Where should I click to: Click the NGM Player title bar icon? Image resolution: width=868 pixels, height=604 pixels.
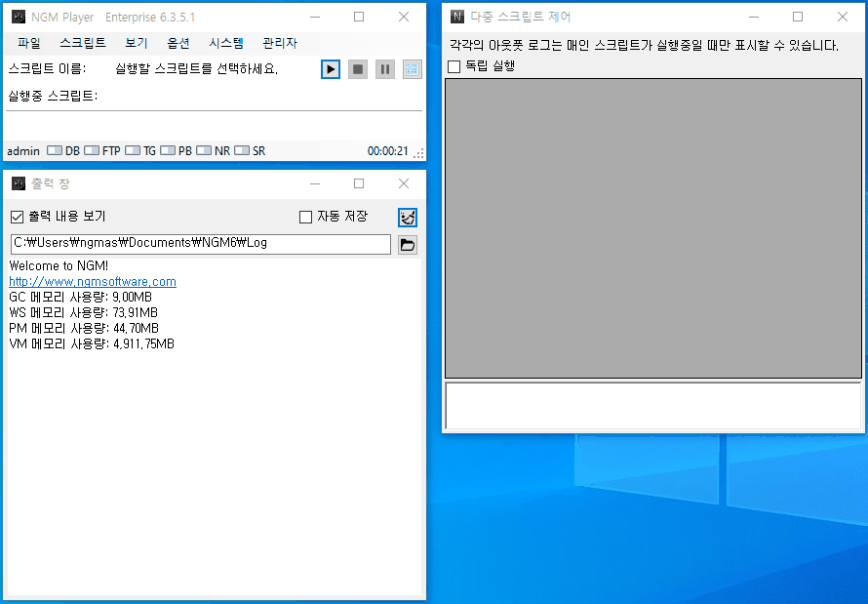[19, 17]
